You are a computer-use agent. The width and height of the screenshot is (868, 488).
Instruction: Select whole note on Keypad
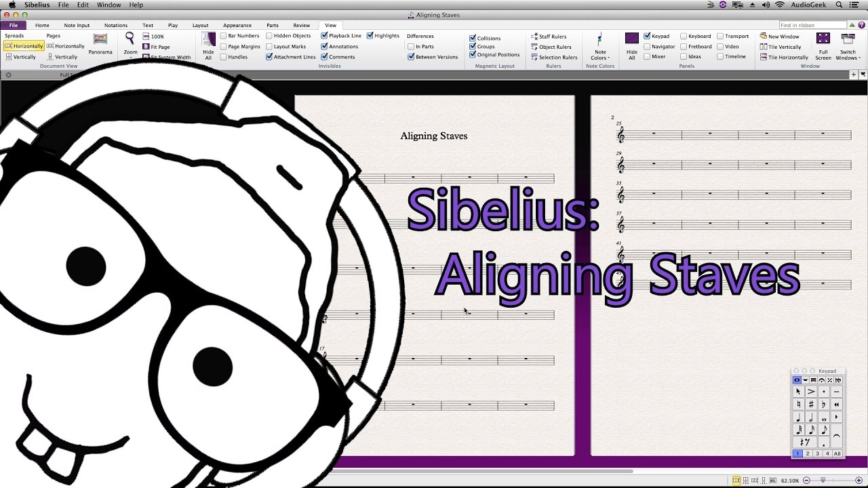click(x=824, y=418)
